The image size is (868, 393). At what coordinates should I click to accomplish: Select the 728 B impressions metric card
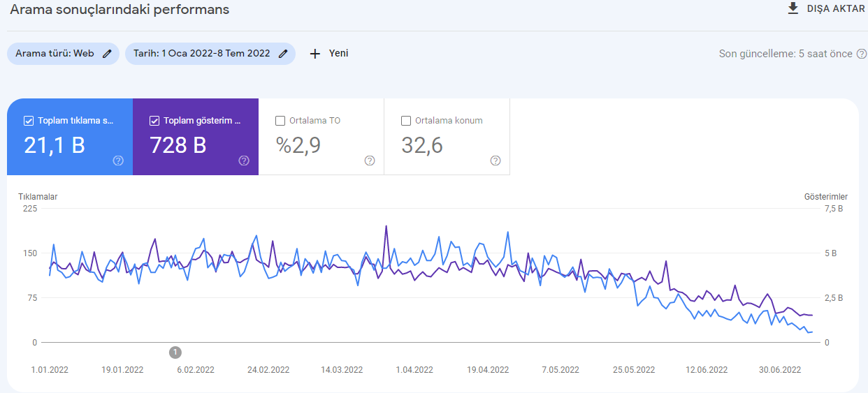coord(196,137)
